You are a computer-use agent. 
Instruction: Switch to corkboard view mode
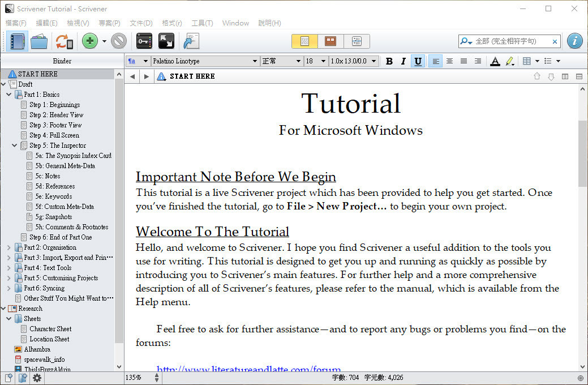pos(331,41)
